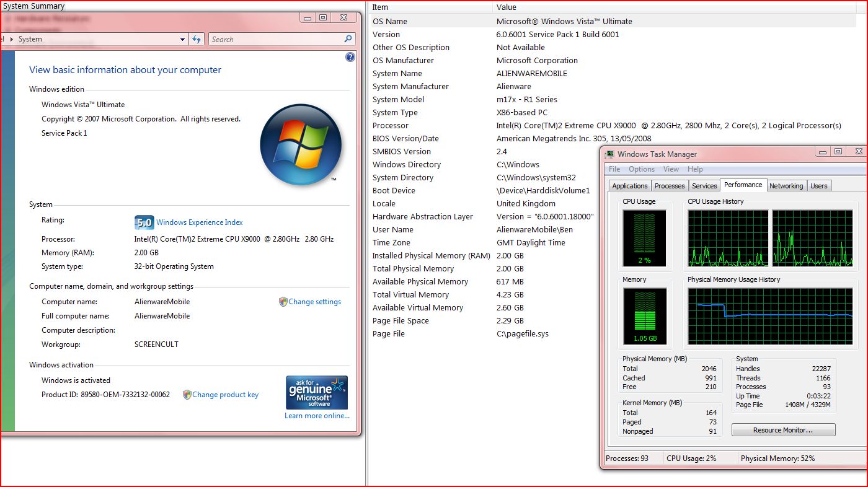This screenshot has height=487, width=868.
Task: Click the shield icon beside Change product key
Action: pyautogui.click(x=187, y=395)
